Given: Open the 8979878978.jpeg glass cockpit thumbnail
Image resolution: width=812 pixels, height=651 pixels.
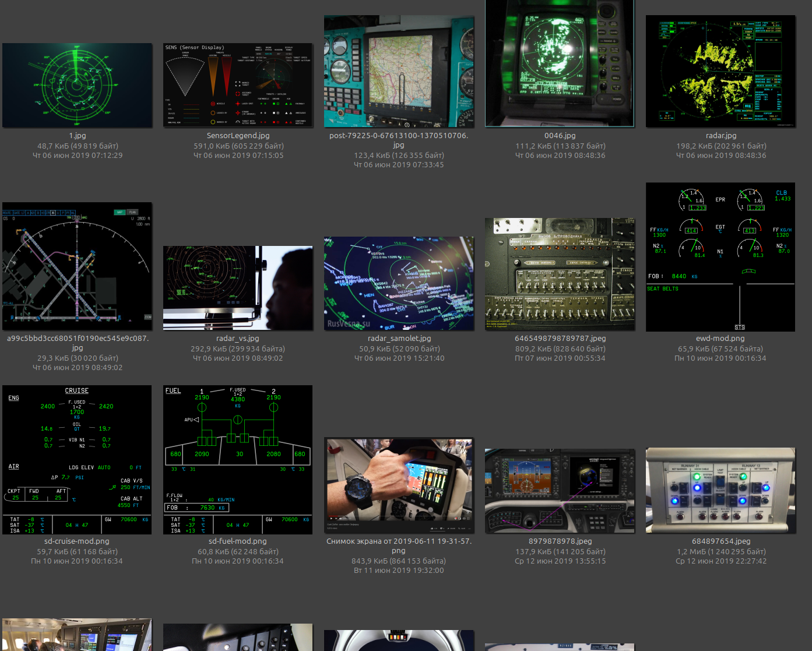Looking at the screenshot, I should [x=560, y=491].
